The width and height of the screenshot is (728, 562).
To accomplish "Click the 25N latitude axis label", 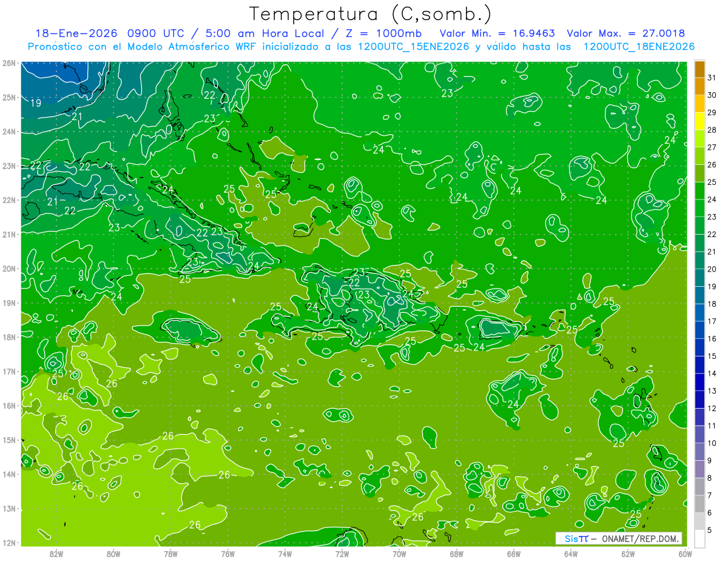I will point(8,97).
